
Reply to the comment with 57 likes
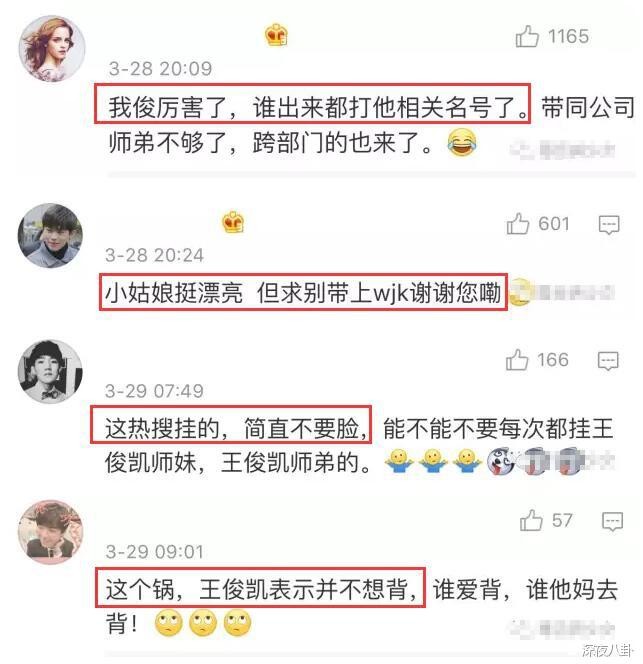(613, 521)
